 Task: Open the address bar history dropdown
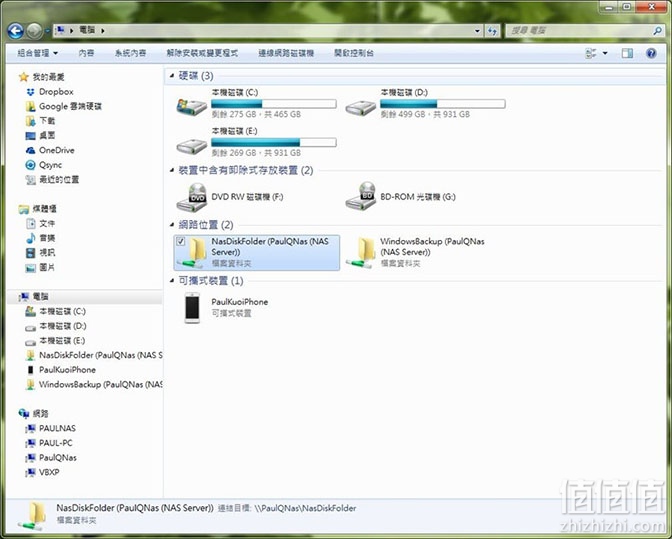click(477, 31)
